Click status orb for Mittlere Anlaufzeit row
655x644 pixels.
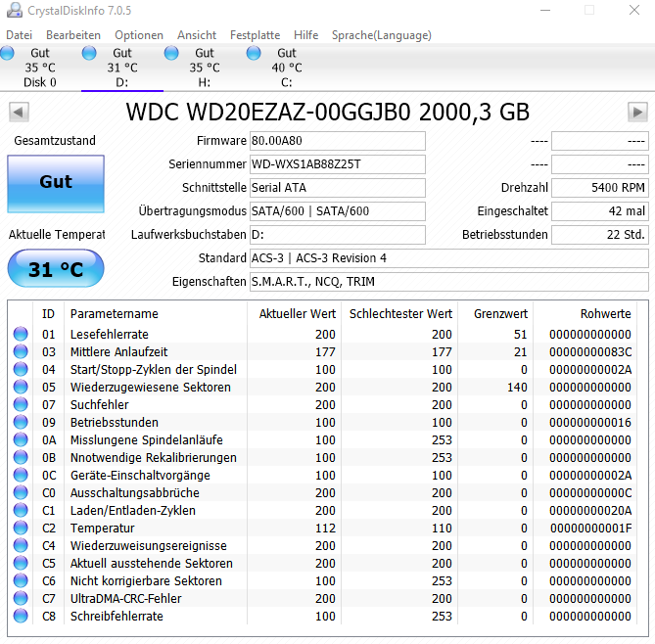[x=21, y=351]
